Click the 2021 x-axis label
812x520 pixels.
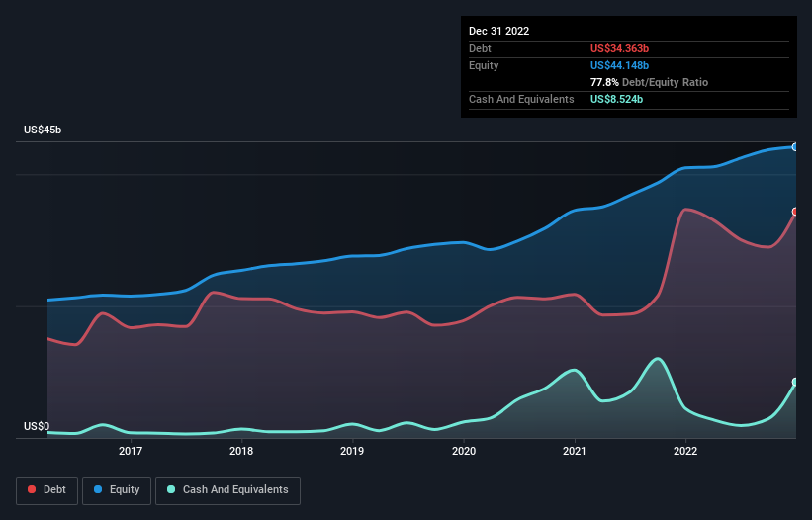coord(575,451)
